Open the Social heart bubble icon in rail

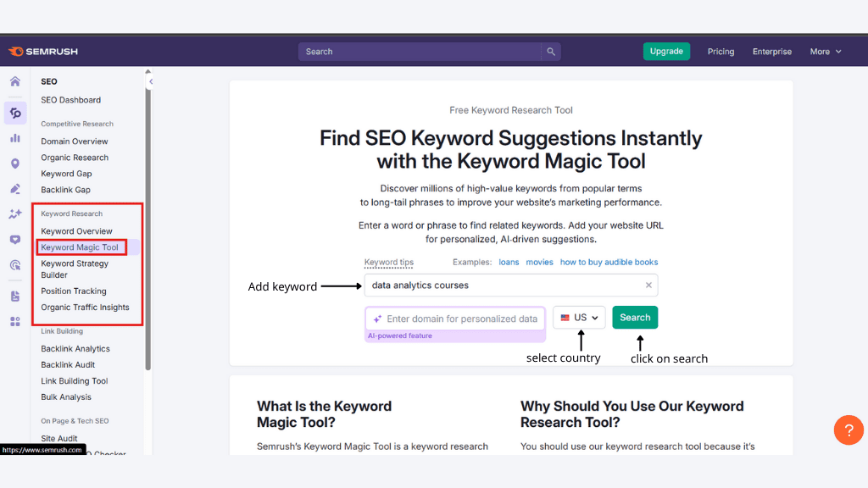tap(15, 240)
